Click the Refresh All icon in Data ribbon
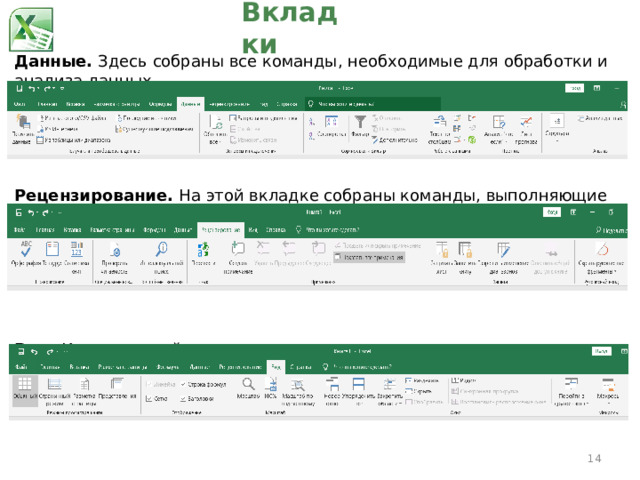Image resolution: width=640 pixels, height=480 pixels. [216, 122]
